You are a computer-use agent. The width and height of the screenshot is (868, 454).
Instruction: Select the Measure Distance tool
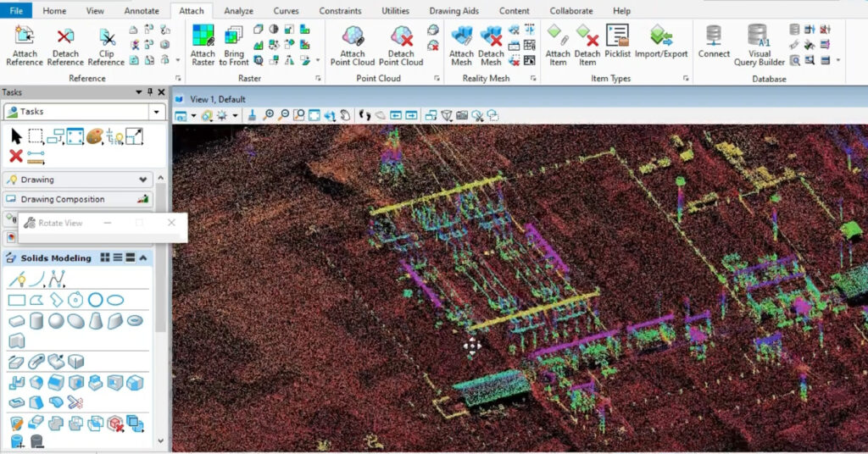click(36, 157)
